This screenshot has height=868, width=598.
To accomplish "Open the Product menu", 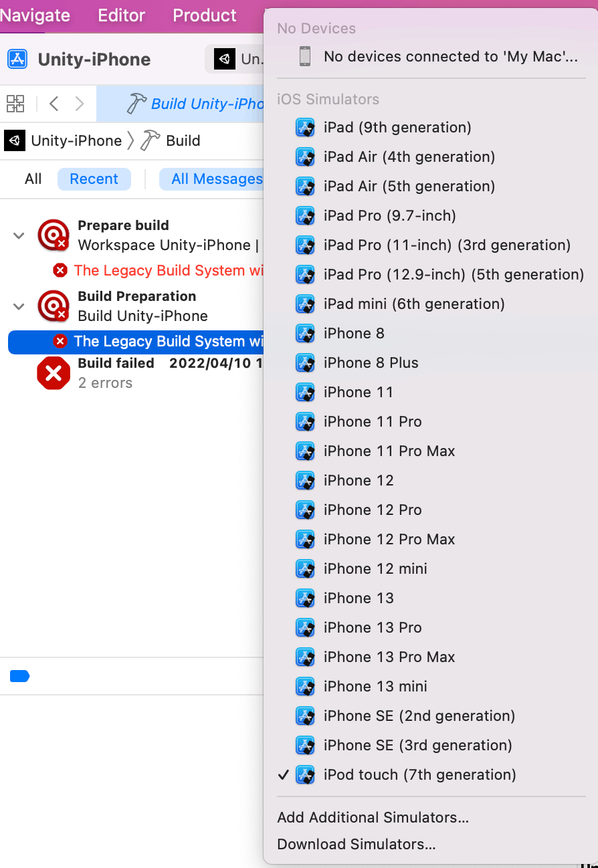I will [x=205, y=15].
